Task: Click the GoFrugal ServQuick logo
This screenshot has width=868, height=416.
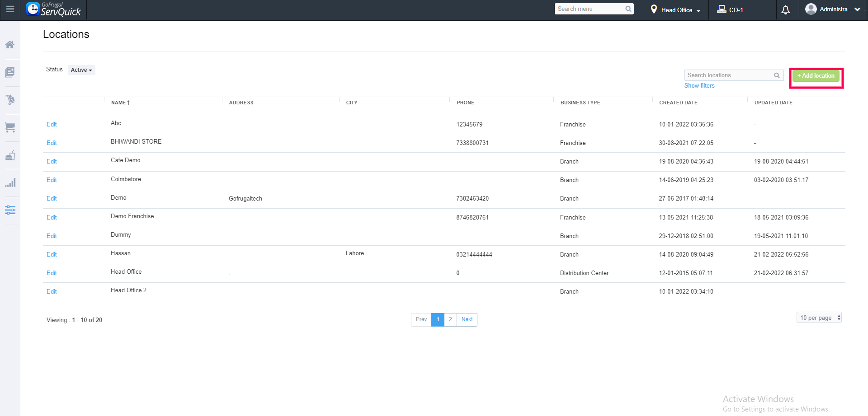Action: 54,9
